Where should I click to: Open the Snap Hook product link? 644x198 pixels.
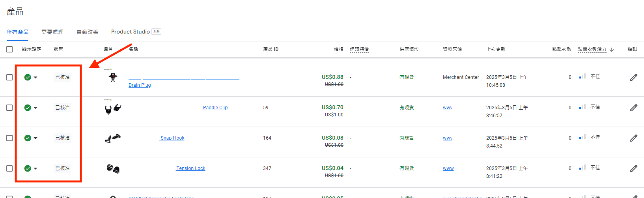point(172,138)
